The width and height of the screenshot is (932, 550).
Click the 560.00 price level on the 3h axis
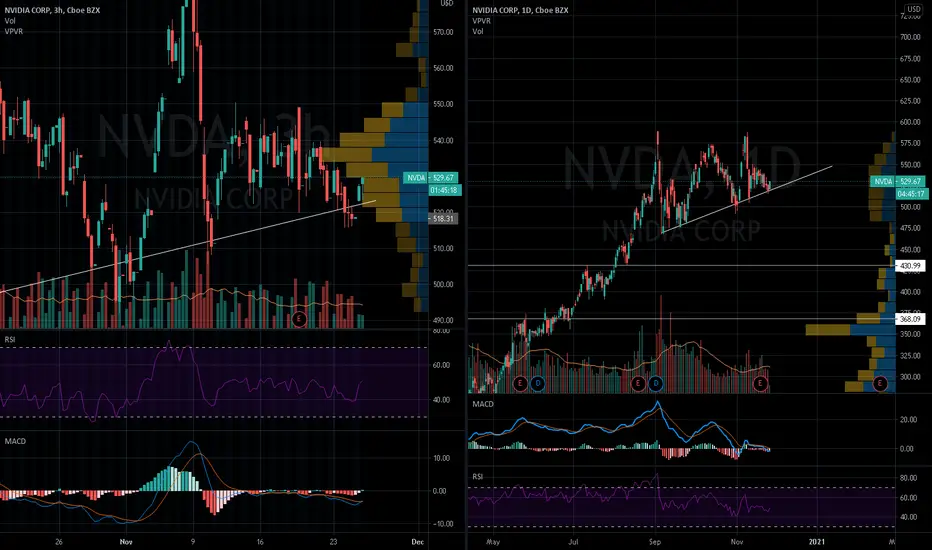pyautogui.click(x=443, y=68)
